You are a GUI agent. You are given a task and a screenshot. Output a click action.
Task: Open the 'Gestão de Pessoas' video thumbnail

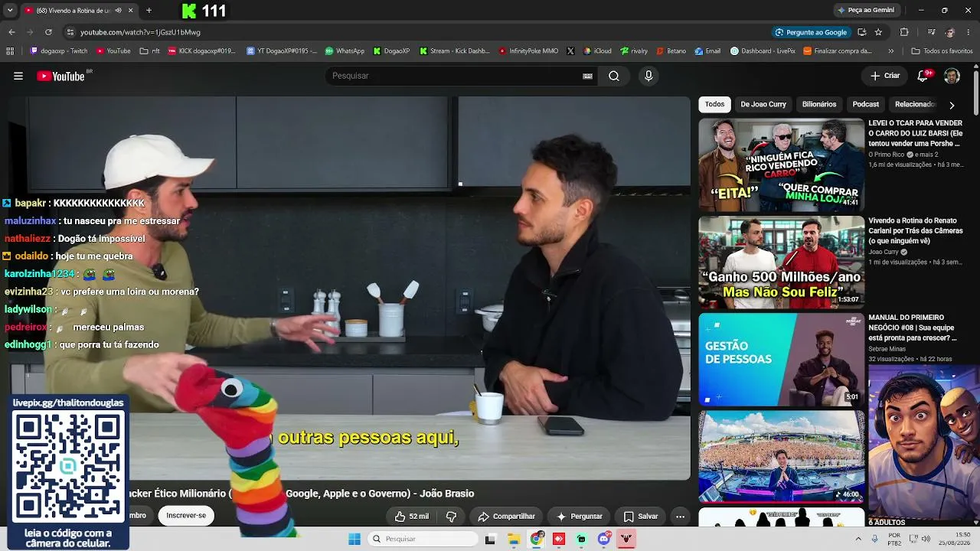[x=781, y=359]
